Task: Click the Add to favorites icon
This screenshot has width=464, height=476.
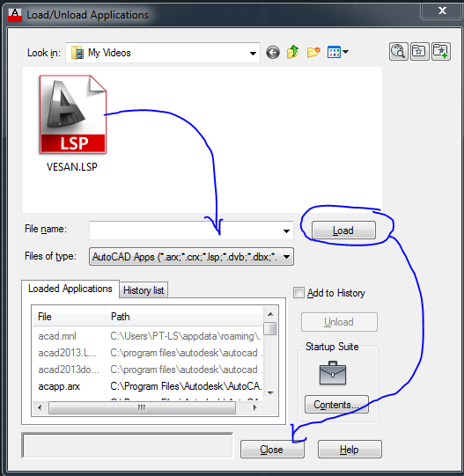Action: coord(440,52)
